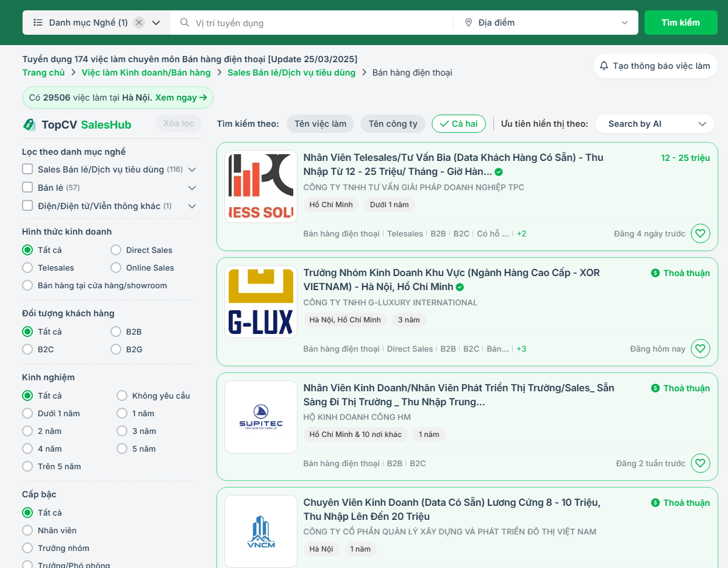
Task: Open the Supitec company logo thumbnail
Action: point(261,417)
